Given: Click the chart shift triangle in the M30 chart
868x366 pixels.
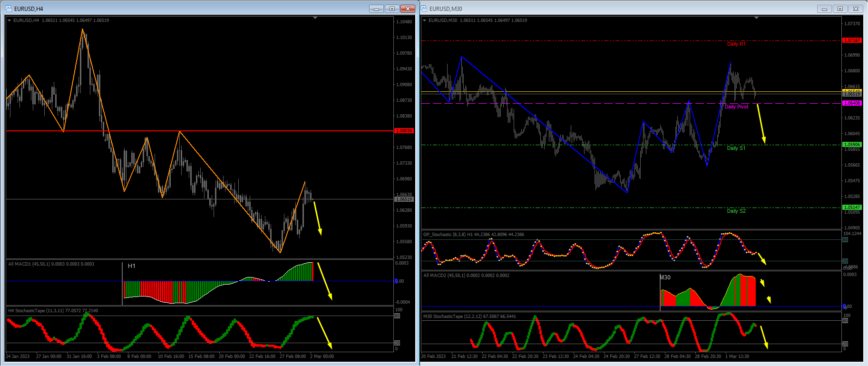Looking at the screenshot, I should [x=756, y=18].
